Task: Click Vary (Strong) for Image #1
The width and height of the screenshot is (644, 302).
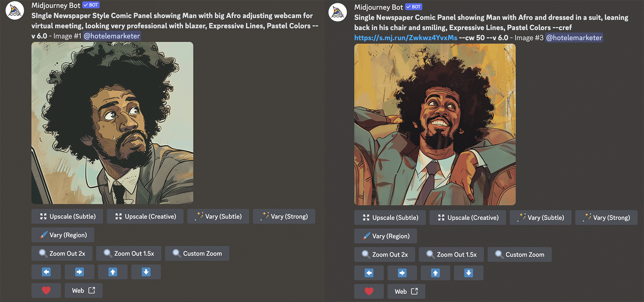Action: tap(284, 217)
